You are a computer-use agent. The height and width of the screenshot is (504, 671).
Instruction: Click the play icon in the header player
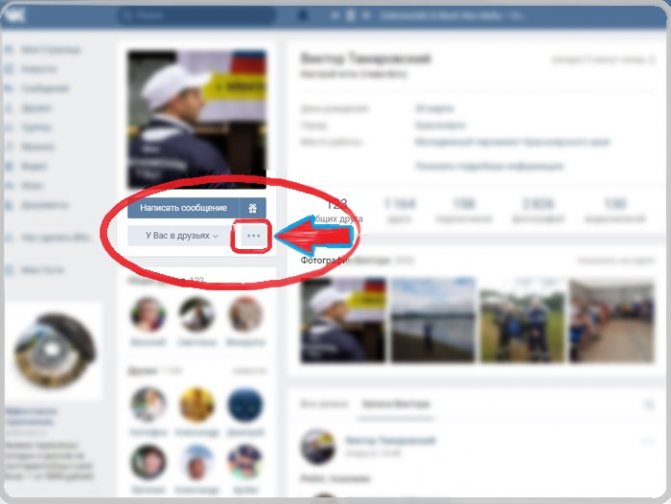[x=350, y=16]
